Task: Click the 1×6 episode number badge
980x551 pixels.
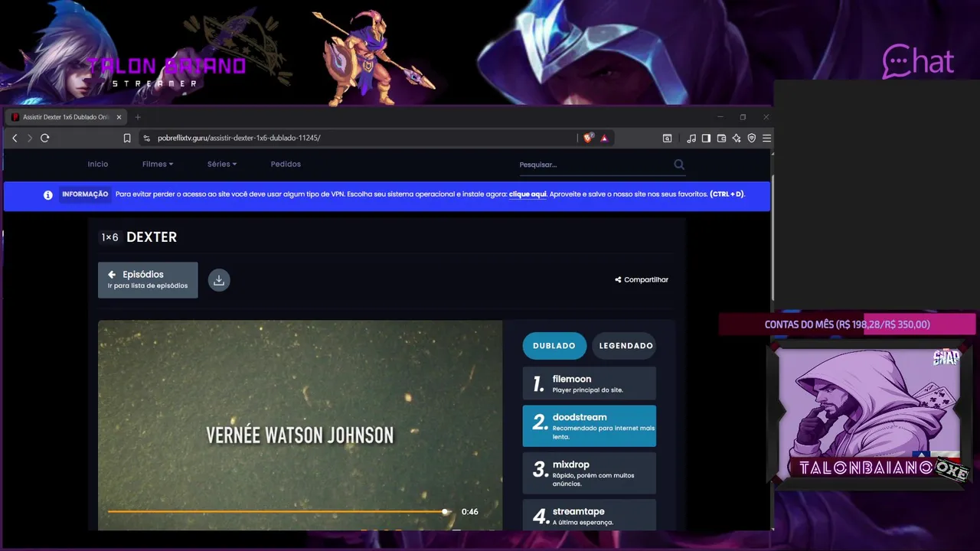Action: 110,237
